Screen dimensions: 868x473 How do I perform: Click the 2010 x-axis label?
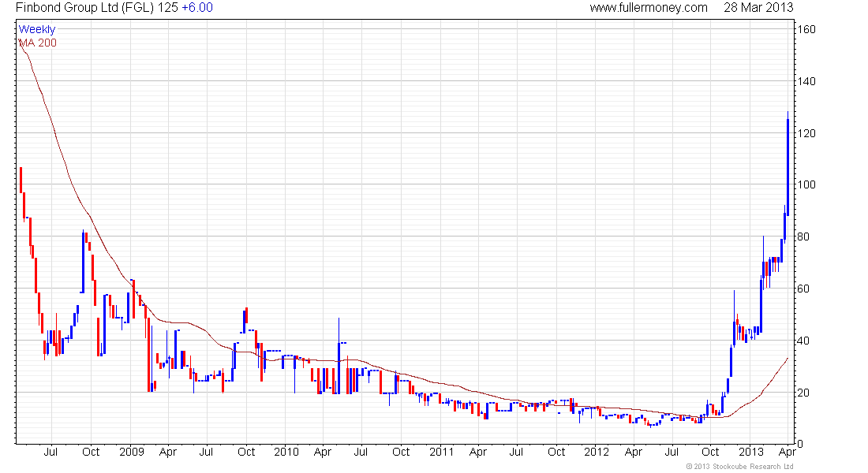pos(286,452)
